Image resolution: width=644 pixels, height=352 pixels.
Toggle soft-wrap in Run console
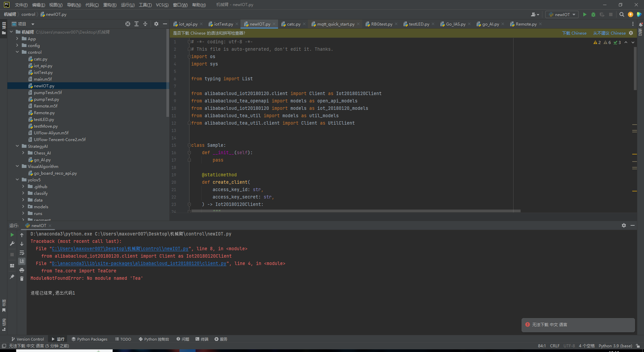tap(22, 253)
